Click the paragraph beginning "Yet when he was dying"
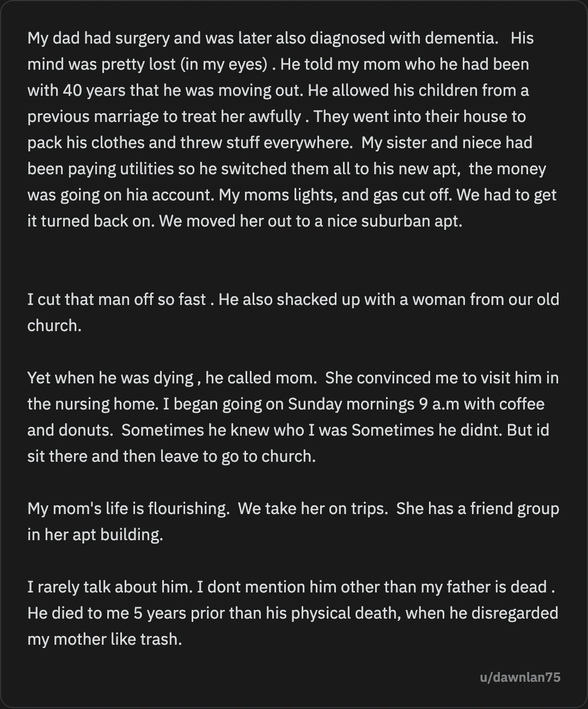This screenshot has height=709, width=588. (293, 417)
